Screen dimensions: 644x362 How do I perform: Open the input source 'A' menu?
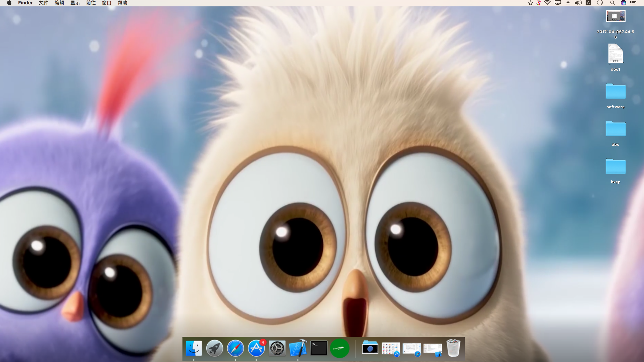click(588, 3)
